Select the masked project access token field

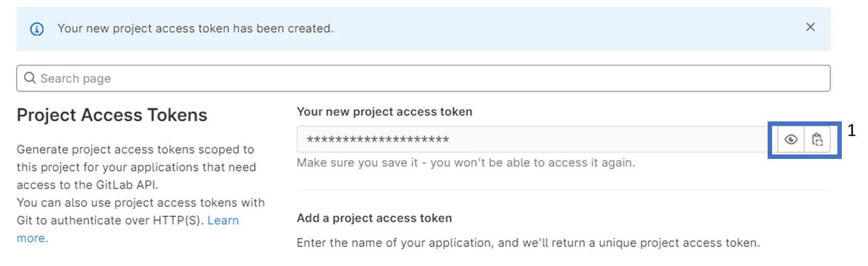pos(537,140)
